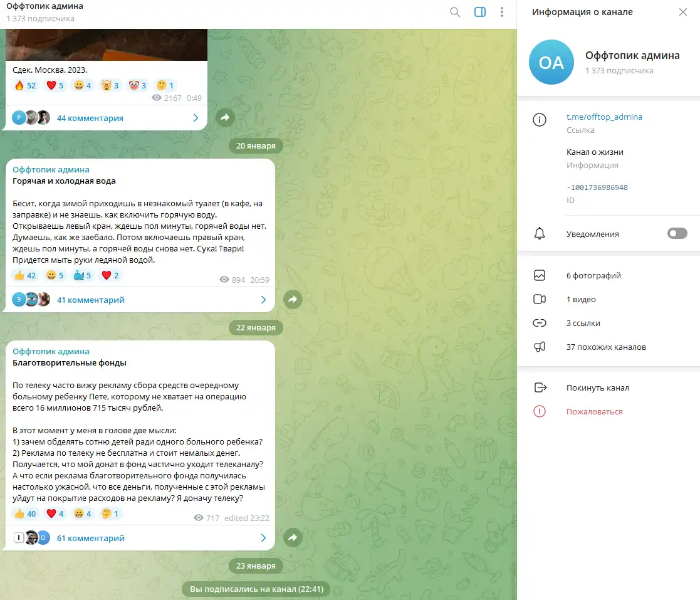Viewport: 700px width, 600px height.
Task: Toggle the Уведомления notifications switch
Action: [677, 233]
